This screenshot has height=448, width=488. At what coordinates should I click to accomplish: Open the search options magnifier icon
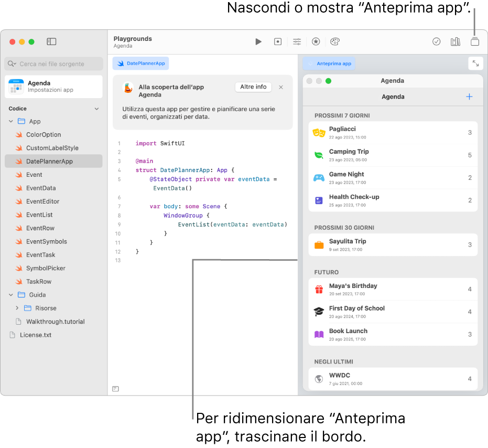12,64
